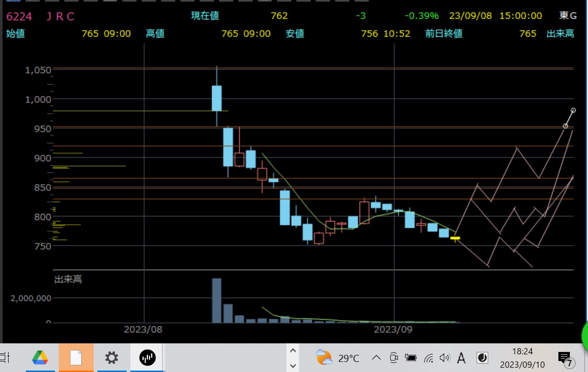The width and height of the screenshot is (588, 372).
Task: Click the tallest volume bar
Action: point(216,300)
